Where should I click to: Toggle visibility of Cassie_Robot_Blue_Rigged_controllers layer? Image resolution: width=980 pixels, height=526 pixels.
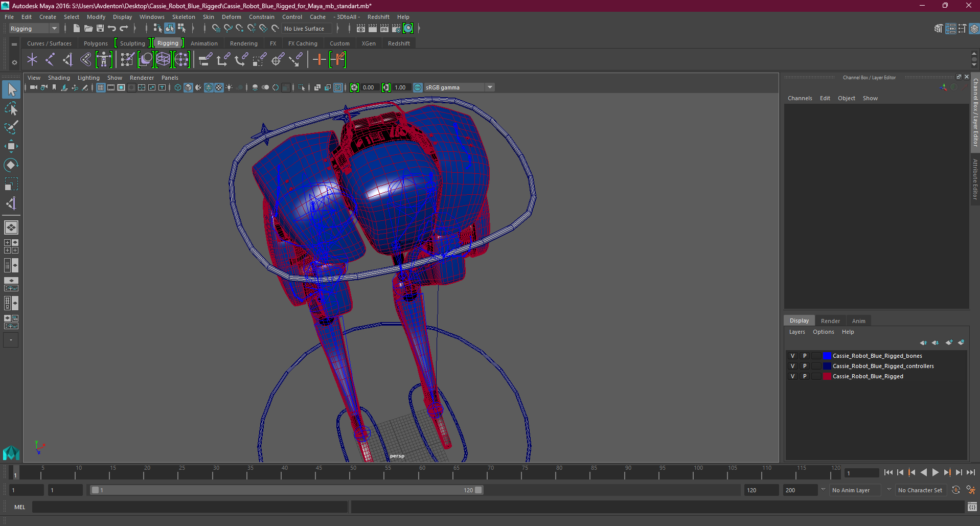pos(792,366)
